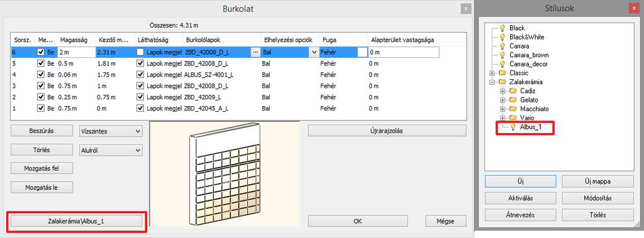This screenshot has width=644, height=238.
Task: Click the Albus_1 style lightbulb icon
Action: (512, 127)
